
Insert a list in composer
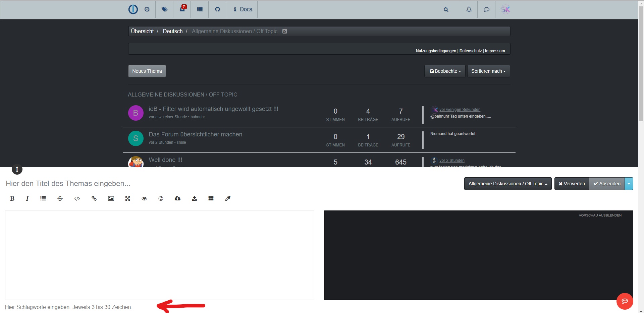(x=43, y=199)
